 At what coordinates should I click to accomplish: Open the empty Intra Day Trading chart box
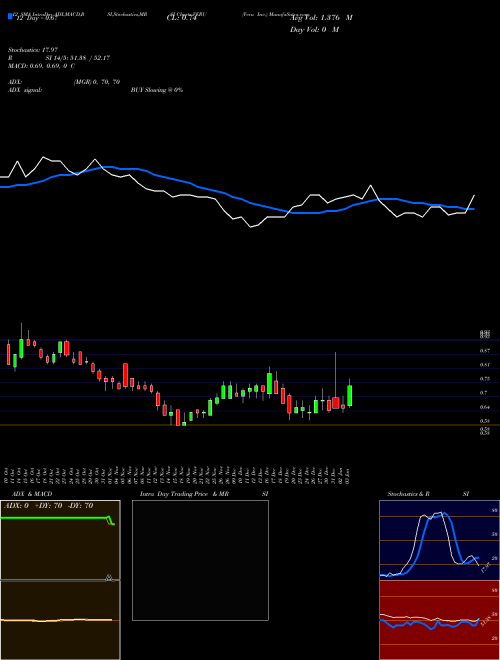point(200,560)
